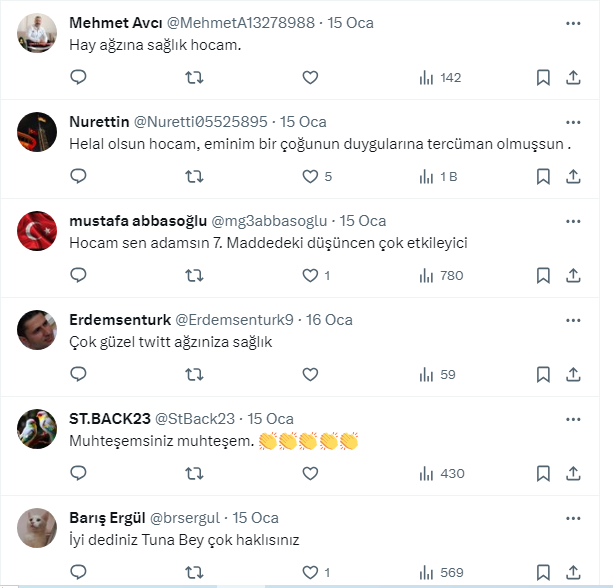Open more options for Mehmet Avcı's tweet
Image resolution: width=613 pixels, height=588 pixels.
pos(573,22)
